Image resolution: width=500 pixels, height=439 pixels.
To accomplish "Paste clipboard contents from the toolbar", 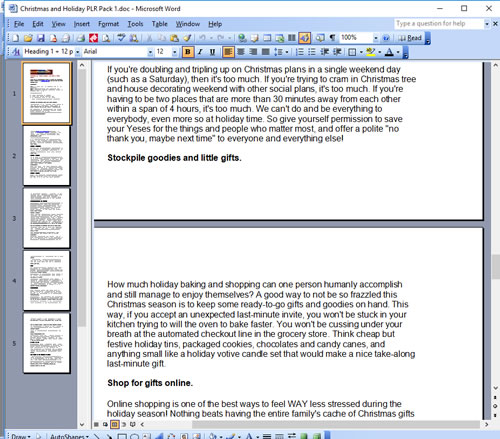I will pos(174,38).
